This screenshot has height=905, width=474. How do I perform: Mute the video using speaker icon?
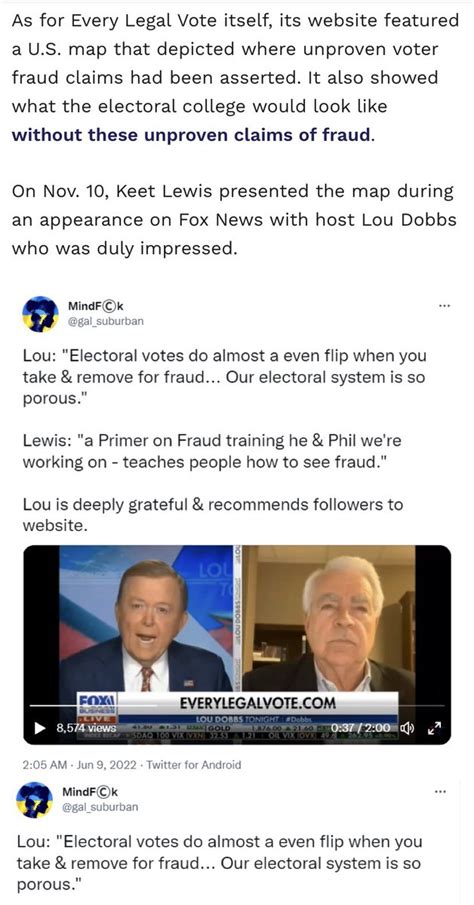pyautogui.click(x=410, y=728)
